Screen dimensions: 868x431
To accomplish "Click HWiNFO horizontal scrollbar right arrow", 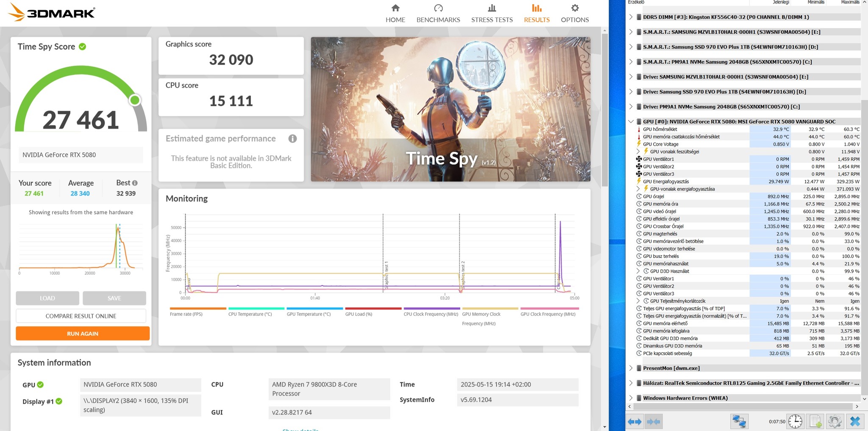I will tap(857, 406).
